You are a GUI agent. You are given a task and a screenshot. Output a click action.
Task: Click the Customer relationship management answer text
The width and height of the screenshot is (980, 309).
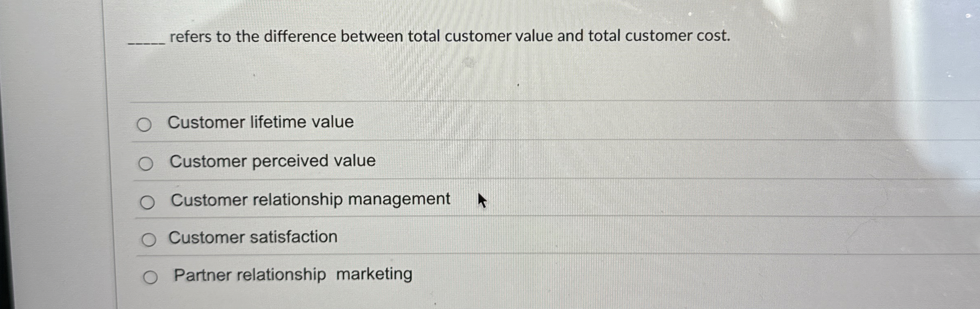(x=310, y=198)
